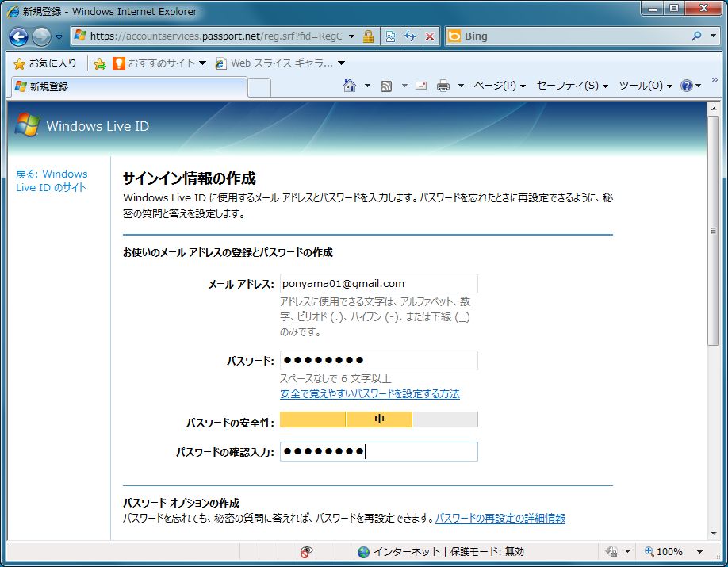Click the Home icon in command bar

tap(350, 86)
